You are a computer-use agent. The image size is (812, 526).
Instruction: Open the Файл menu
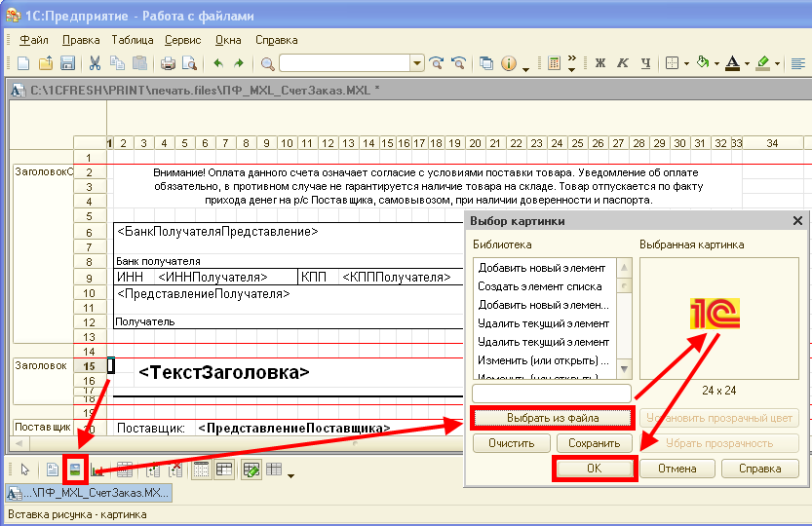tap(34, 40)
